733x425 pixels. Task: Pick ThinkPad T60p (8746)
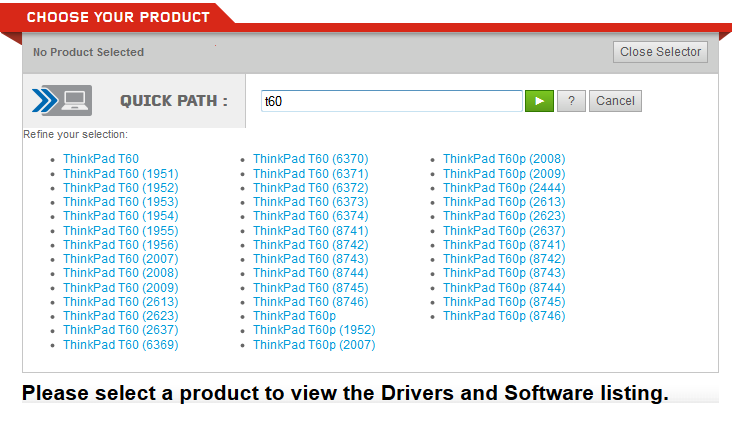(x=504, y=316)
